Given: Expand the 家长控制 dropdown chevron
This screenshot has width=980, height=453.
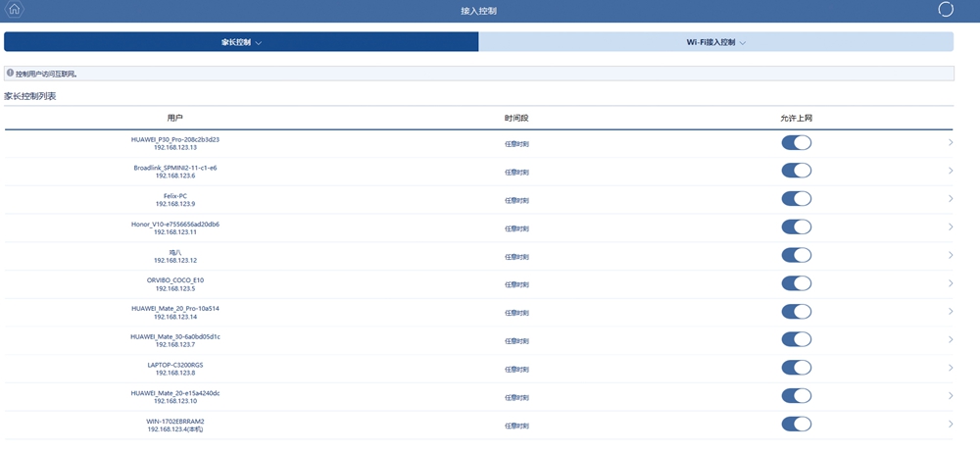Looking at the screenshot, I should [x=259, y=43].
